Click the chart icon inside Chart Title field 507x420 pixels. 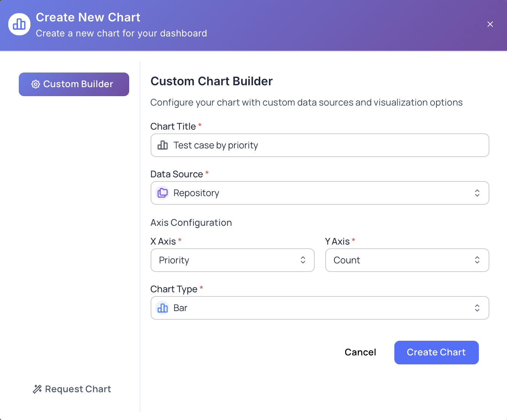click(162, 145)
